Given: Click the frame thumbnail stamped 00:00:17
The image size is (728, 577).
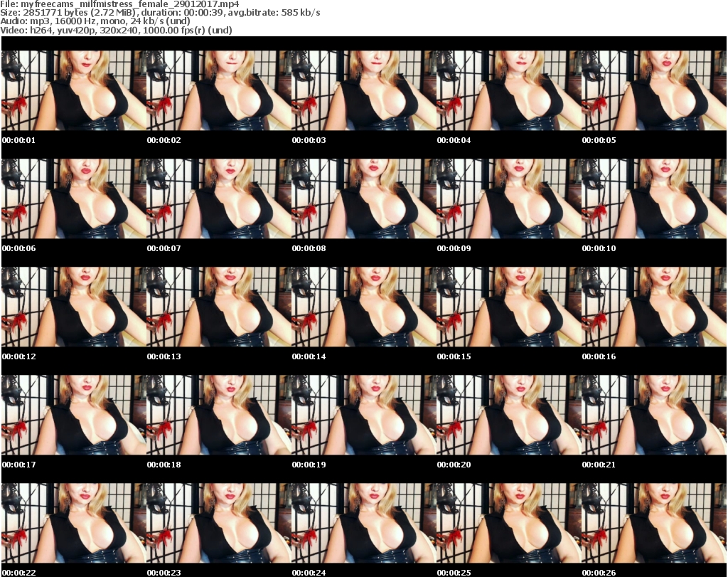Looking at the screenshot, I should tap(74, 415).
